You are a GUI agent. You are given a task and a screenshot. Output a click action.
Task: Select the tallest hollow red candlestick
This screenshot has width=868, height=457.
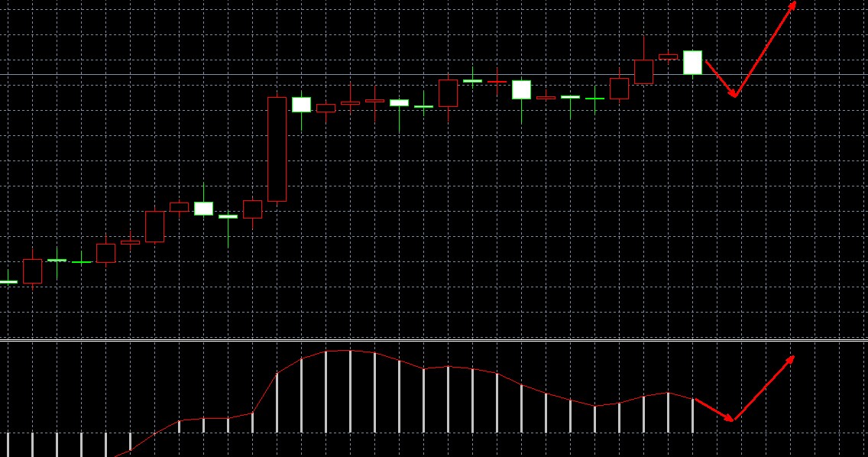(x=277, y=149)
